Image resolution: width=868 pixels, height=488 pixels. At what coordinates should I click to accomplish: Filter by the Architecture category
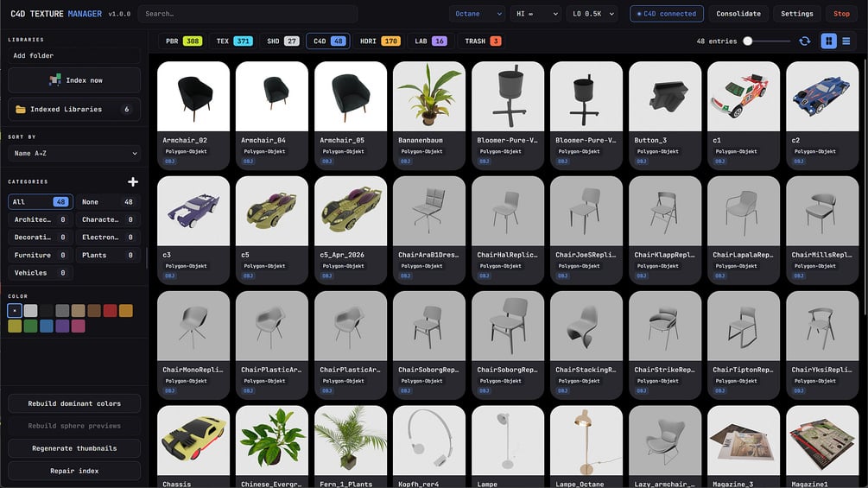click(x=41, y=219)
